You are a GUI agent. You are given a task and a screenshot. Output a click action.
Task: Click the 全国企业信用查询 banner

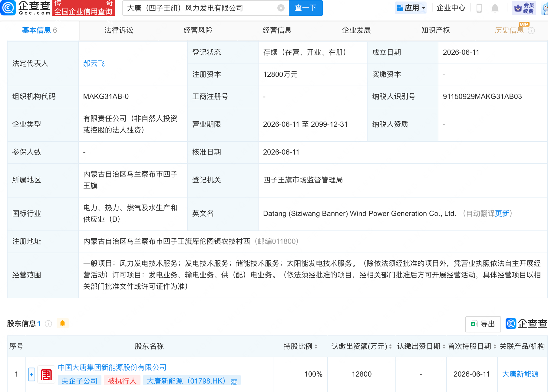tap(84, 11)
